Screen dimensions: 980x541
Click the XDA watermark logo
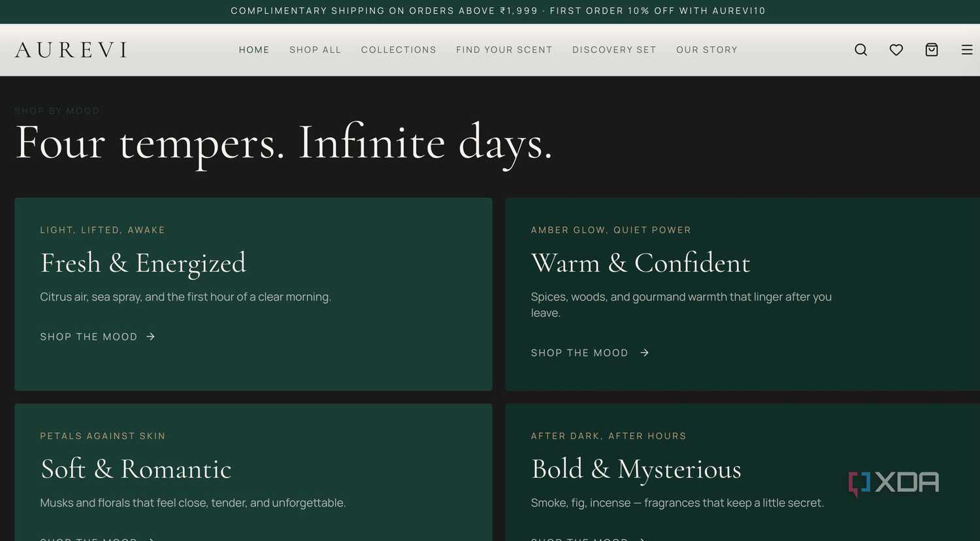pyautogui.click(x=893, y=483)
